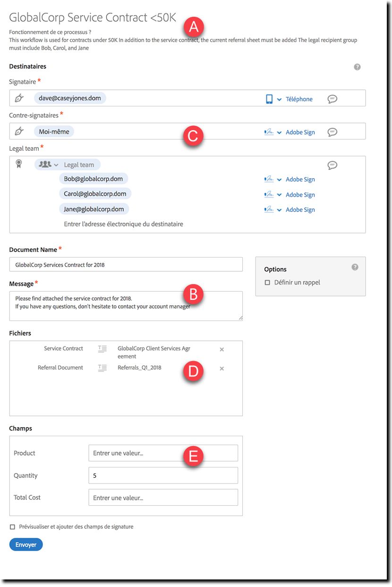Open authentication dropdown arrow for Jane@globalcorp.dom

click(x=279, y=210)
